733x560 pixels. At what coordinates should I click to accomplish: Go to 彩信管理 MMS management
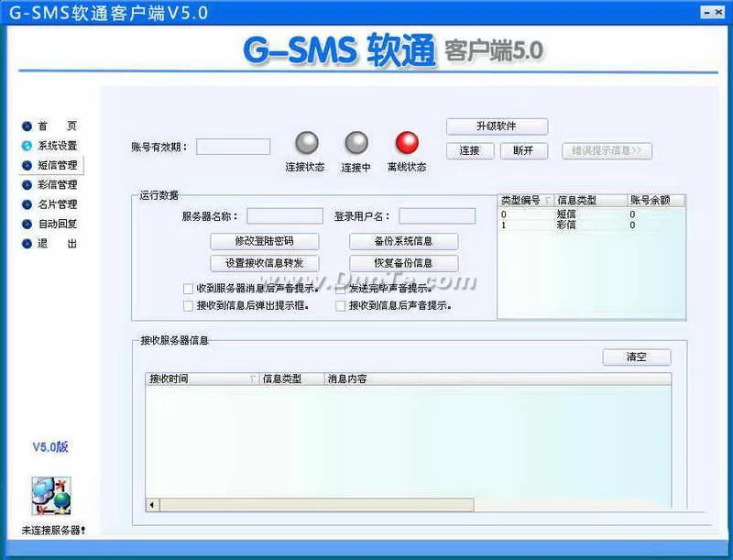coord(57,185)
